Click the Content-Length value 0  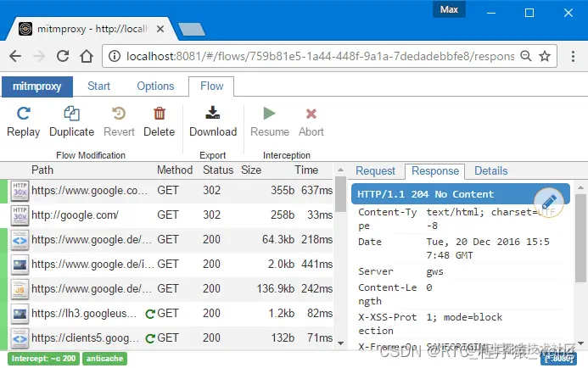pyautogui.click(x=429, y=287)
